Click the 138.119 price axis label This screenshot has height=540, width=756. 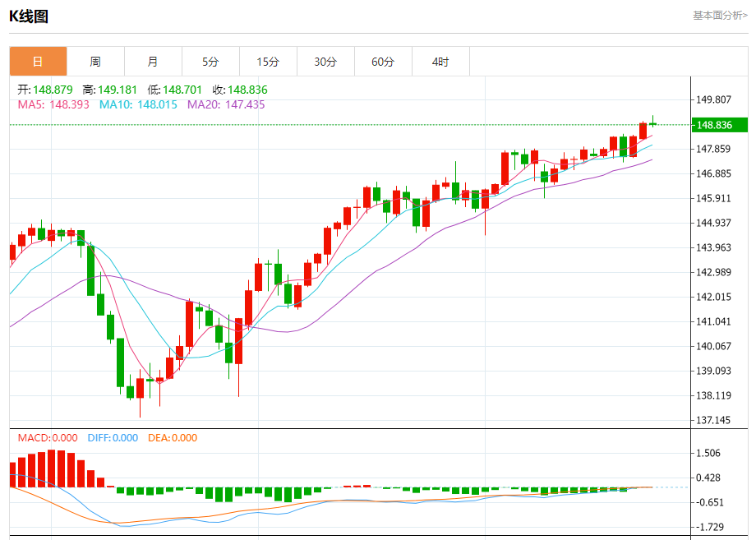713,395
